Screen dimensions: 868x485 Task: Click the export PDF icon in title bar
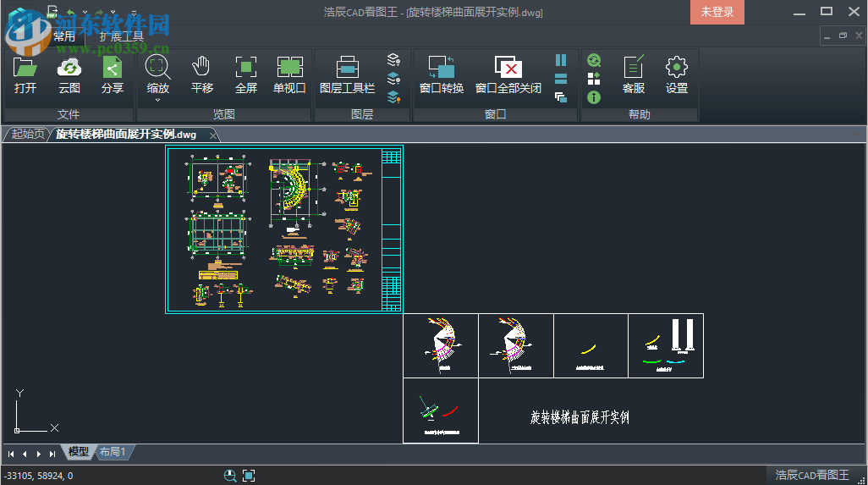(52, 11)
